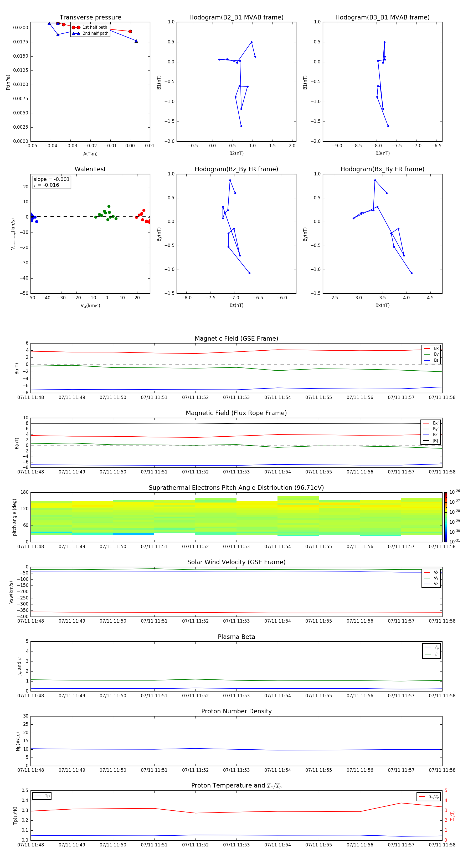Click the 'Bz' entry in GSE magnetic field legend

431,360
